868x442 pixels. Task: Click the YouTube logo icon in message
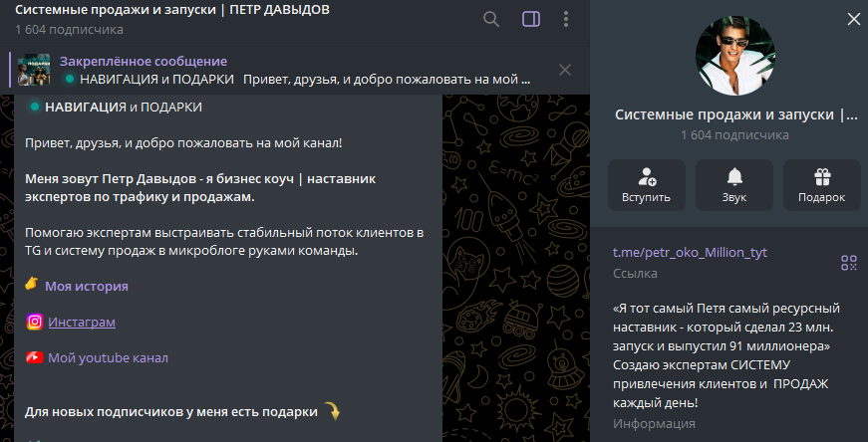coord(34,357)
